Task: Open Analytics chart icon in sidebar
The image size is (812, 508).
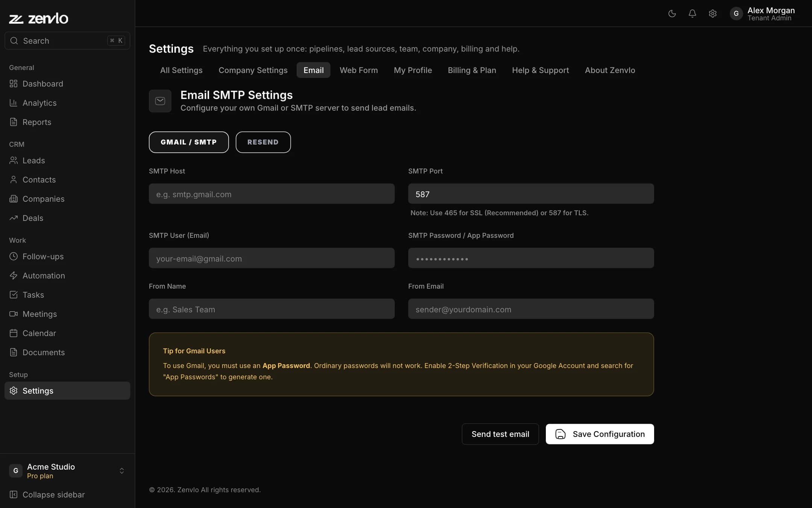Action: click(14, 103)
